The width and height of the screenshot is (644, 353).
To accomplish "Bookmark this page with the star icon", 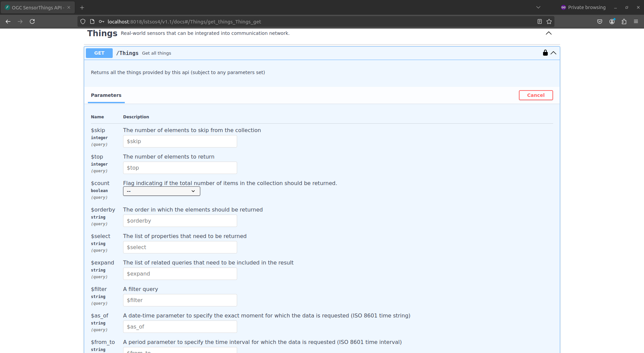I will 549,21.
